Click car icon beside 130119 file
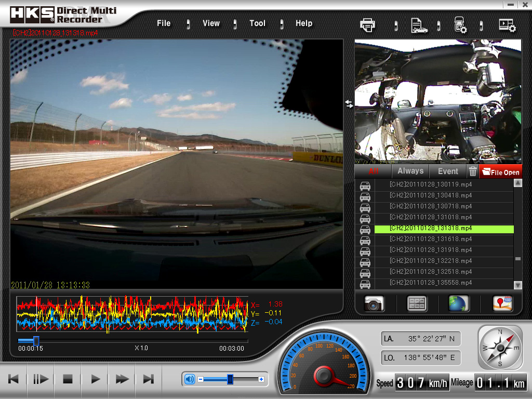The image size is (532, 399). point(365,186)
